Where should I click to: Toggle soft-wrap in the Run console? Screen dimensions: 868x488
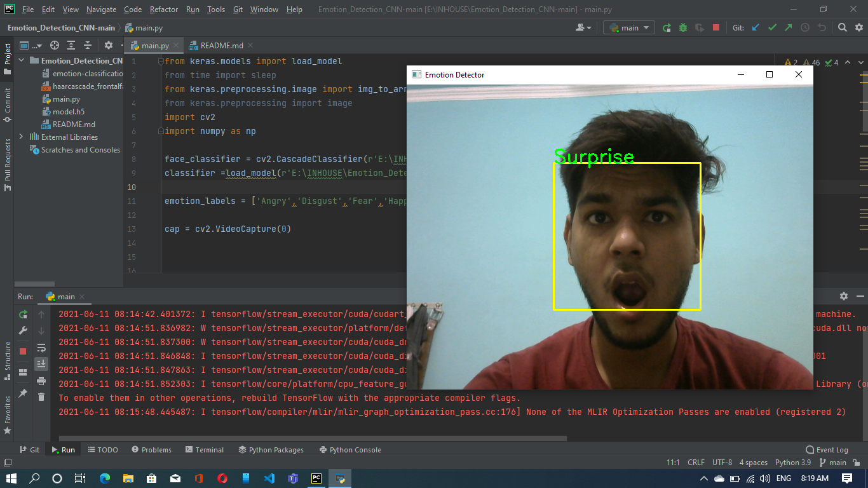click(x=41, y=348)
